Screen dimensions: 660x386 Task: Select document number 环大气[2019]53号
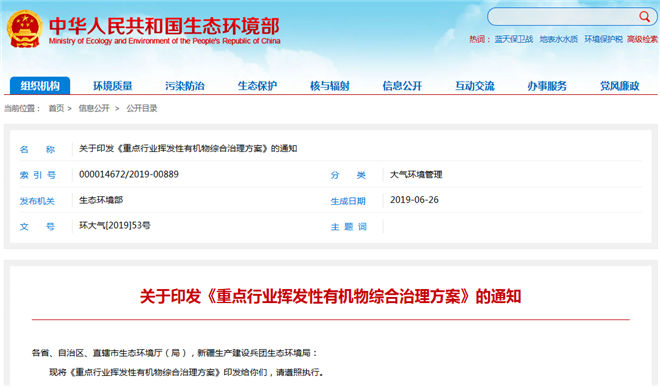point(114,226)
